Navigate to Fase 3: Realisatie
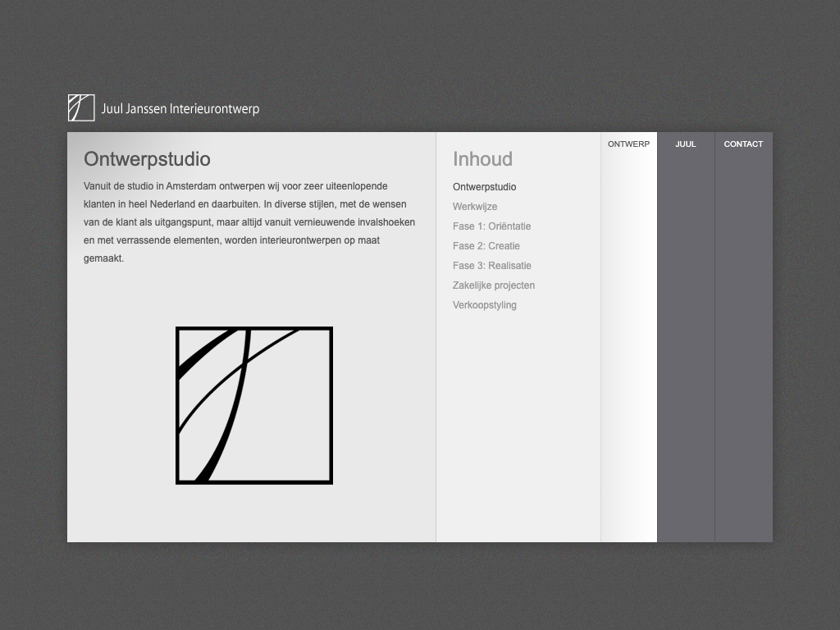This screenshot has height=630, width=840. tap(492, 266)
